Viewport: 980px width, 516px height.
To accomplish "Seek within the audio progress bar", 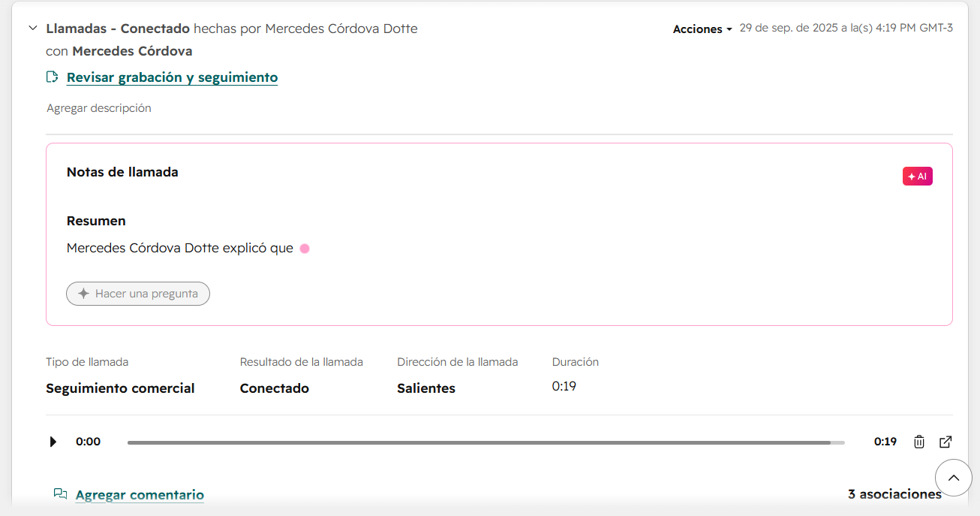I will click(x=485, y=442).
